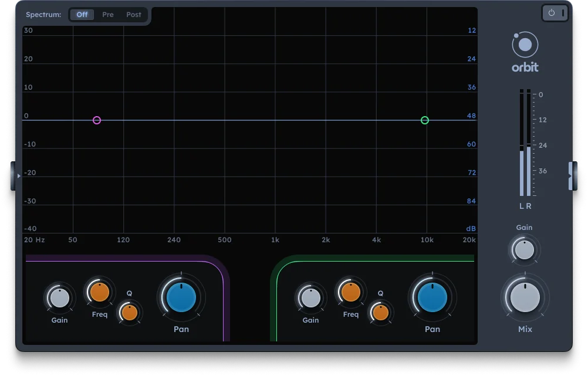Screen dimensions: 588x376
Task: Click the purple band Q knob
Action: click(129, 313)
